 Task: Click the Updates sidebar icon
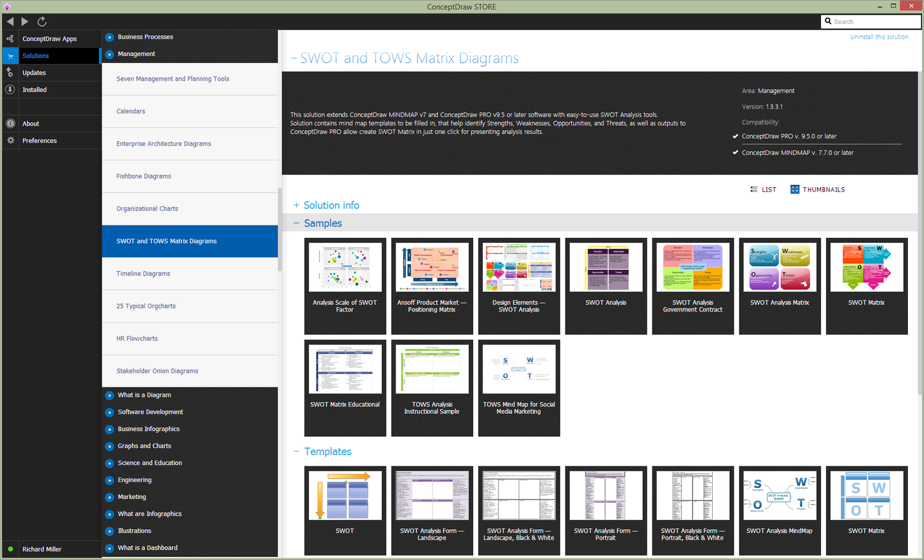[10, 73]
